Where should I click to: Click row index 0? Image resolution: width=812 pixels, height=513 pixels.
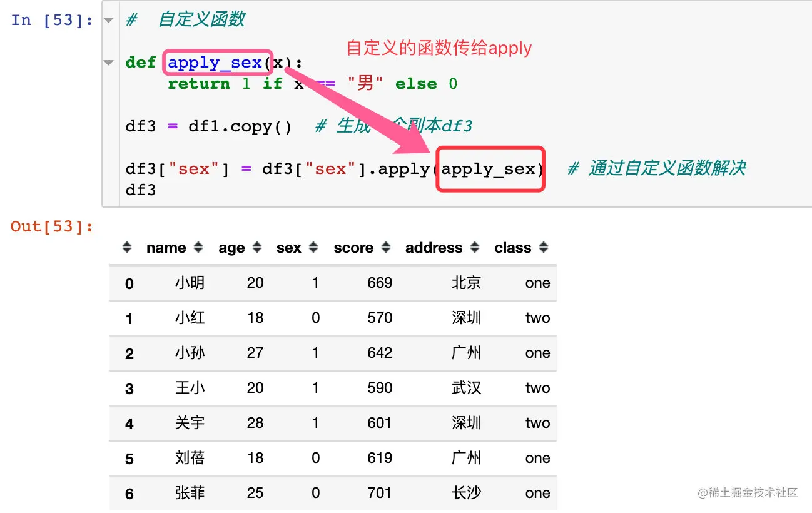129,284
